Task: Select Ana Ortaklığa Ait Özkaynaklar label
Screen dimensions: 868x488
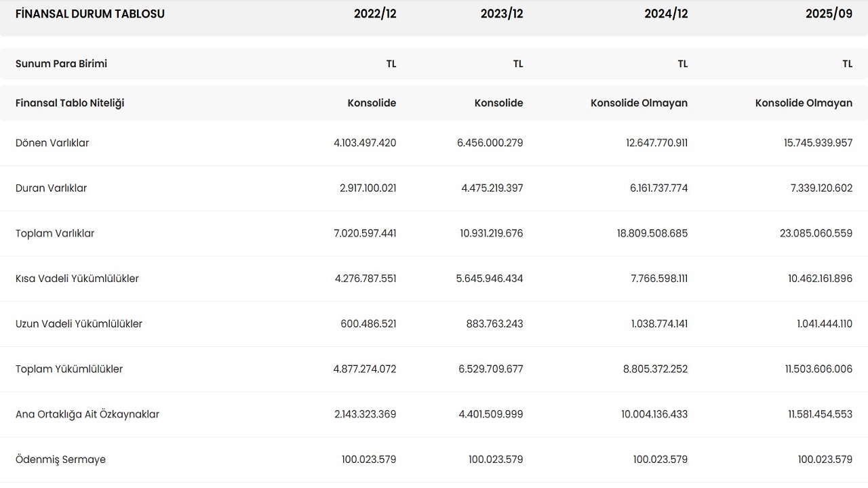Action: (87, 414)
